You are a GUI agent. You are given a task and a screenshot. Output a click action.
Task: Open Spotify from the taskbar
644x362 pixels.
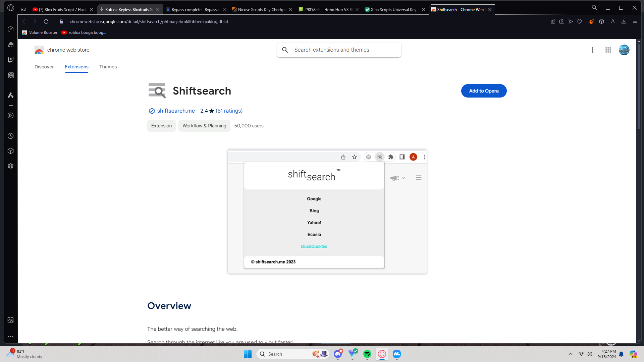click(x=367, y=354)
